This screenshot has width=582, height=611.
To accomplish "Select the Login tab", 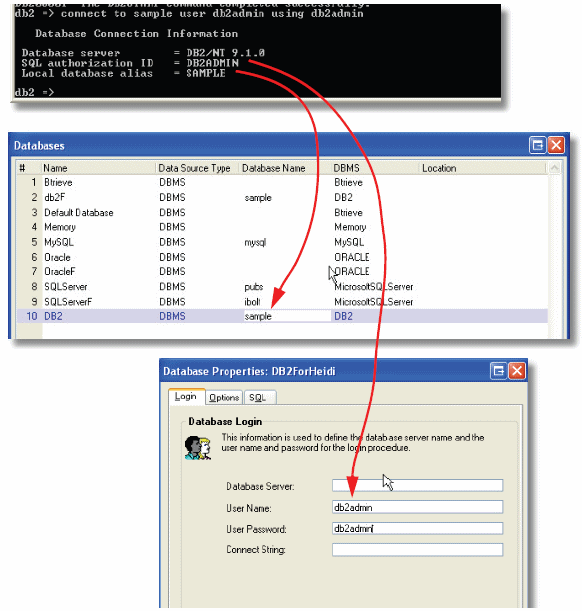I will click(186, 396).
